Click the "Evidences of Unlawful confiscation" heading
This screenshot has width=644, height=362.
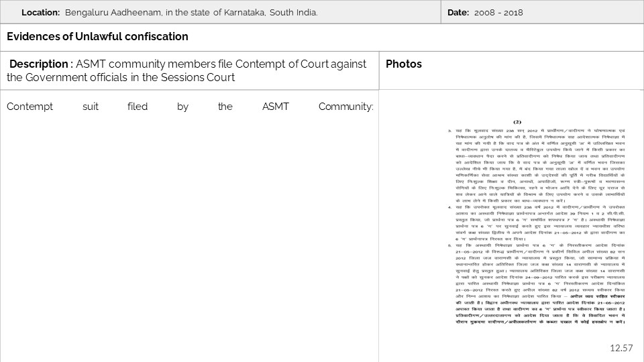click(x=97, y=36)
